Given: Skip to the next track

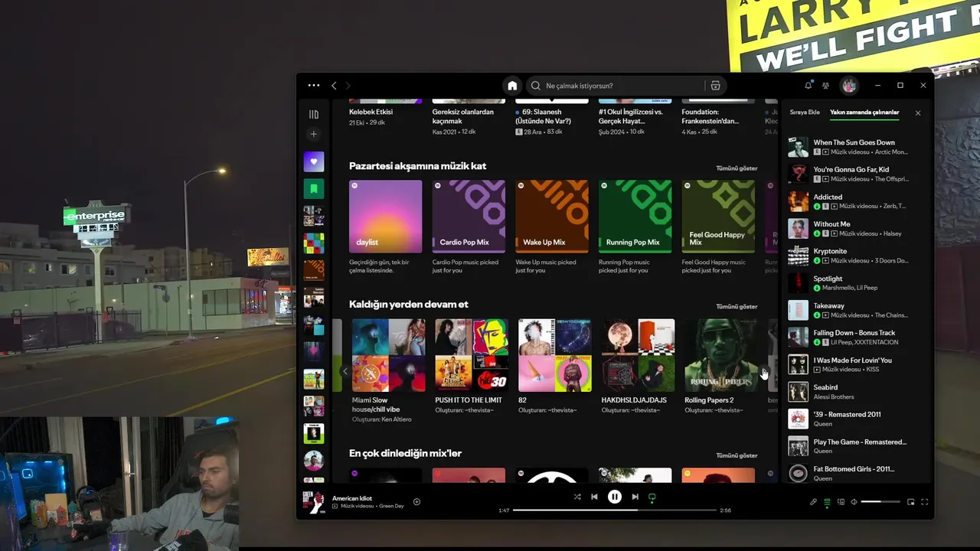Looking at the screenshot, I should coord(635,497).
